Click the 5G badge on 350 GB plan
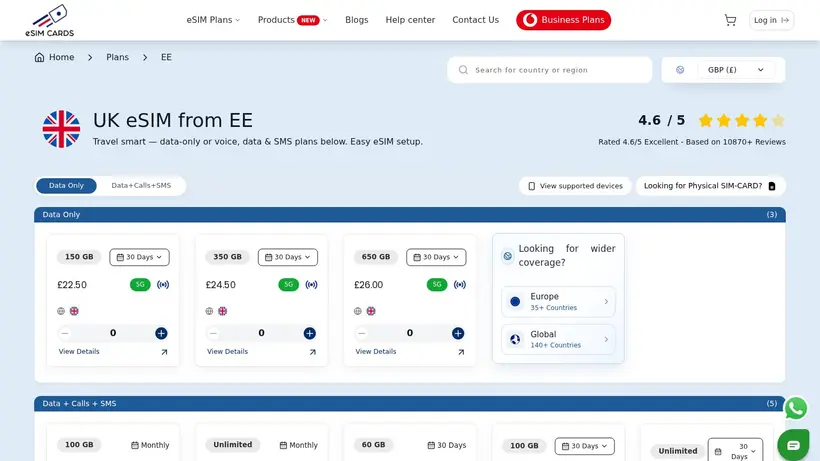820x461 pixels. tap(289, 284)
